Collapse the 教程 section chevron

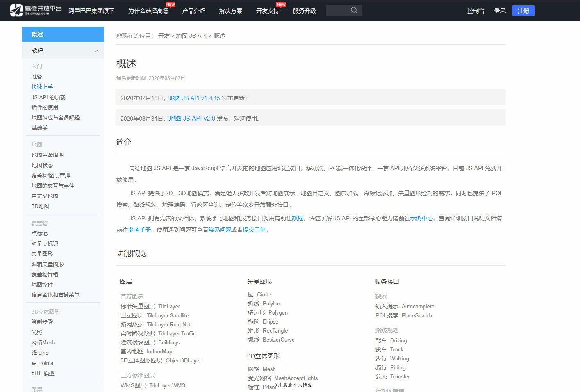pos(97,50)
